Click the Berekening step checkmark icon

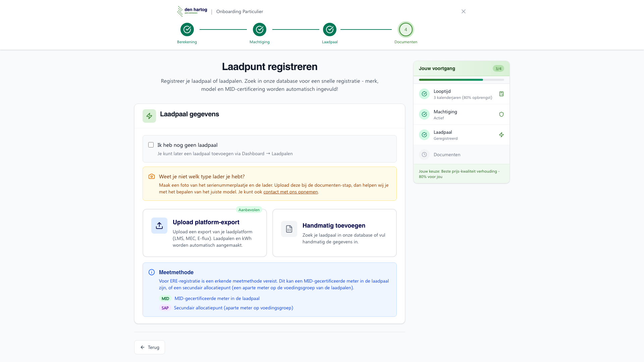point(187,29)
